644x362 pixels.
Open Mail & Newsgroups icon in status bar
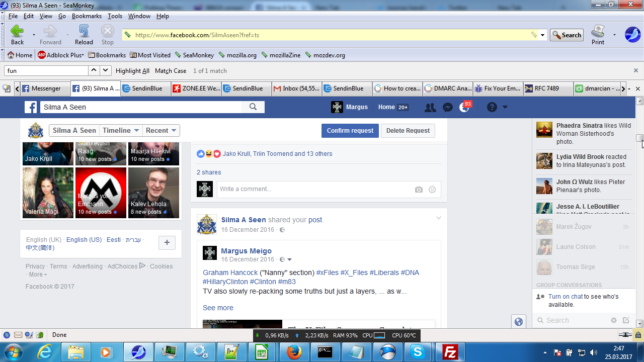coord(18,335)
